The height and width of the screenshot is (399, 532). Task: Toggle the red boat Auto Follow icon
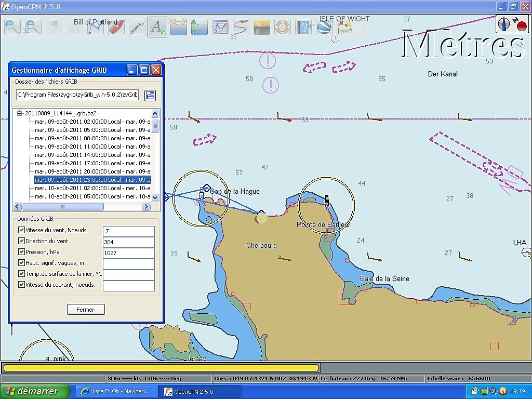tap(116, 27)
